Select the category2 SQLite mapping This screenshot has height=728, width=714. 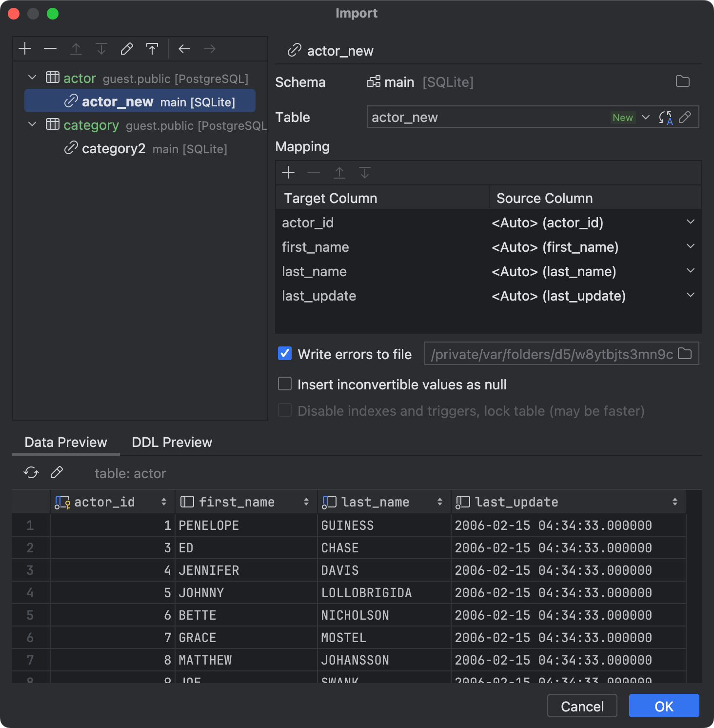click(x=114, y=148)
